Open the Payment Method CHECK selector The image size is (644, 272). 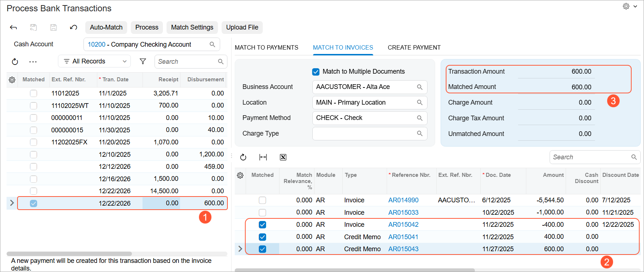click(x=370, y=118)
